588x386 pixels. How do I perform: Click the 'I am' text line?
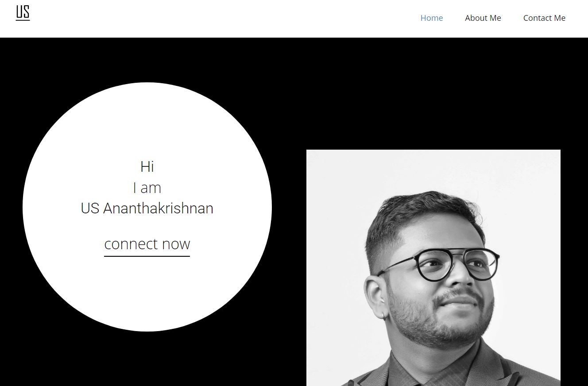tap(147, 188)
